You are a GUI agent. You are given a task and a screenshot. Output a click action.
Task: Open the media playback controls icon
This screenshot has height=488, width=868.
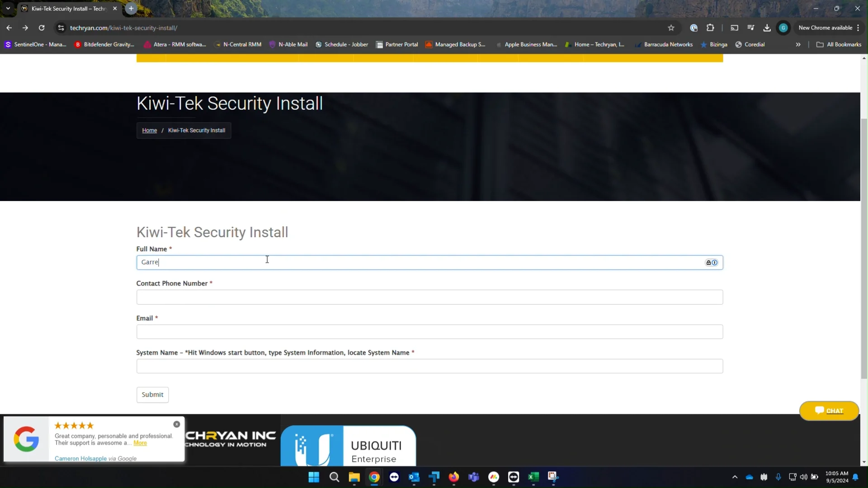(751, 28)
